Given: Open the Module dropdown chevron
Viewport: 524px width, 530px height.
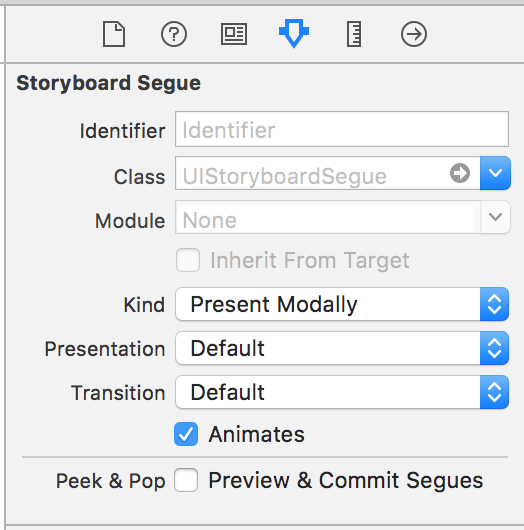Looking at the screenshot, I should [x=495, y=217].
